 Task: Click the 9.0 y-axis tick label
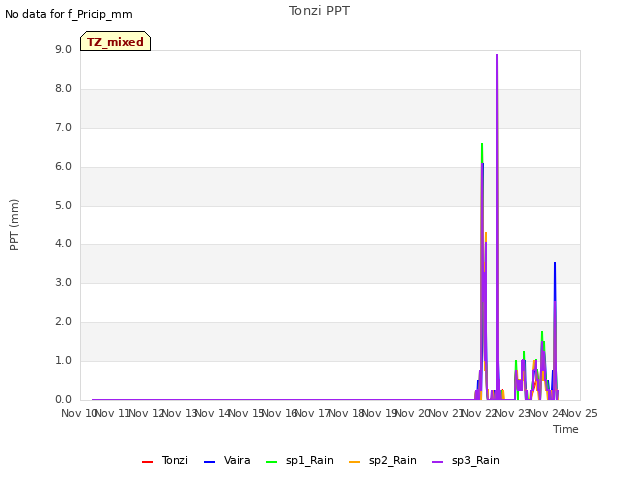click(x=63, y=49)
